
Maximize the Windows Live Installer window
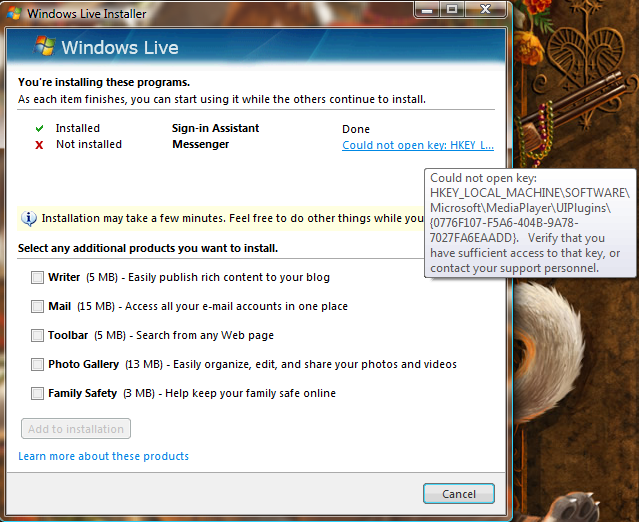[452, 9]
